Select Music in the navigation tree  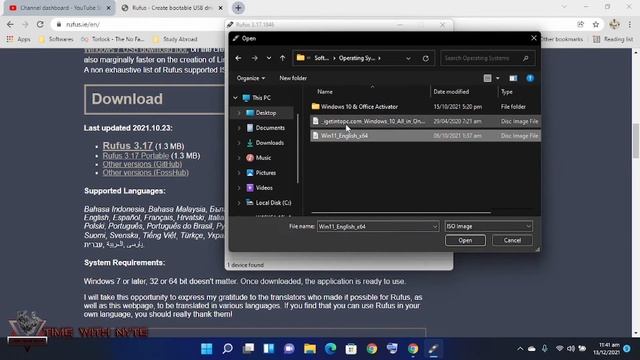(263, 158)
